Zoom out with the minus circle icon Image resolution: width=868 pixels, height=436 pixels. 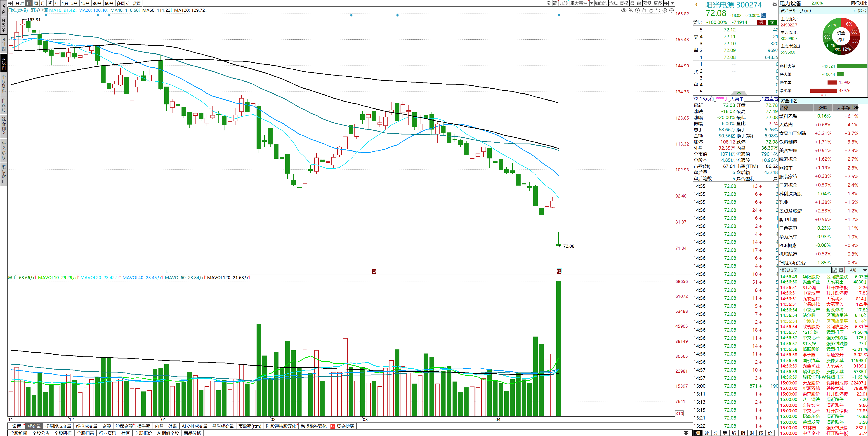pos(672,10)
